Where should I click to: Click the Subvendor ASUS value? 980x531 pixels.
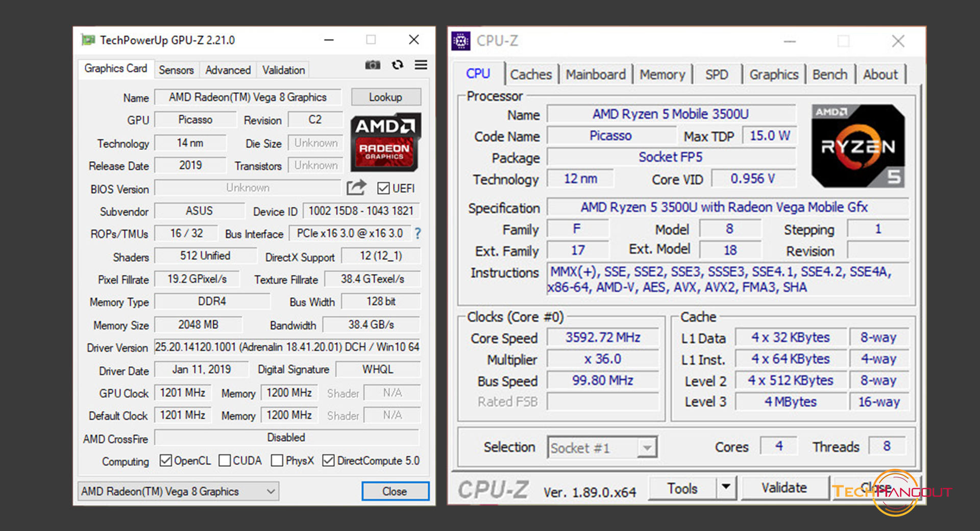tap(199, 211)
